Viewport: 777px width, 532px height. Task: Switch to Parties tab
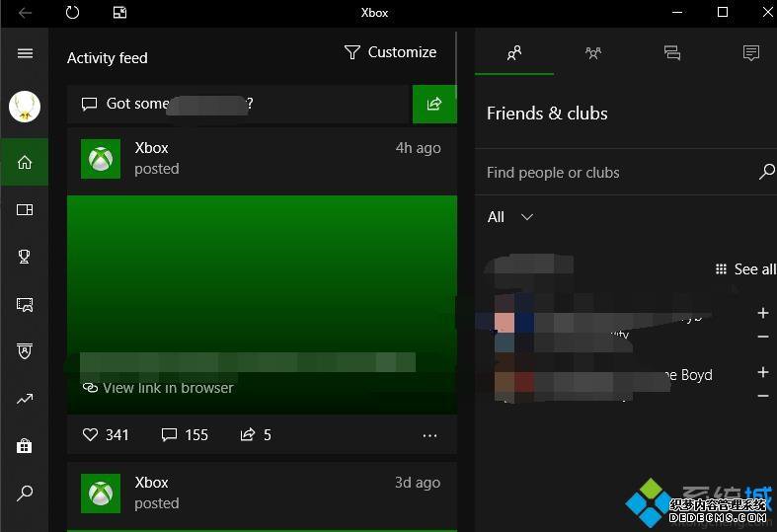pyautogui.click(x=593, y=52)
